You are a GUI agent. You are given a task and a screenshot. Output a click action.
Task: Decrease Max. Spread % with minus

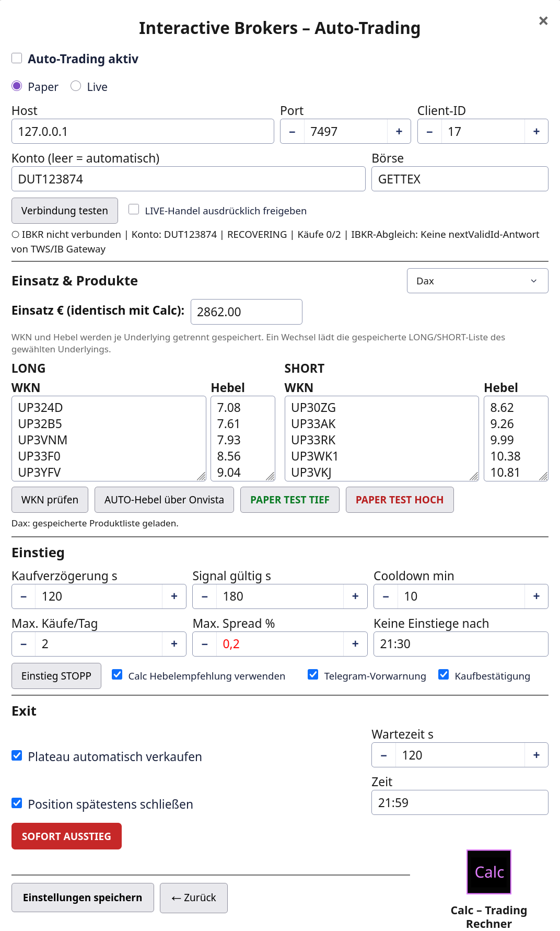[205, 644]
